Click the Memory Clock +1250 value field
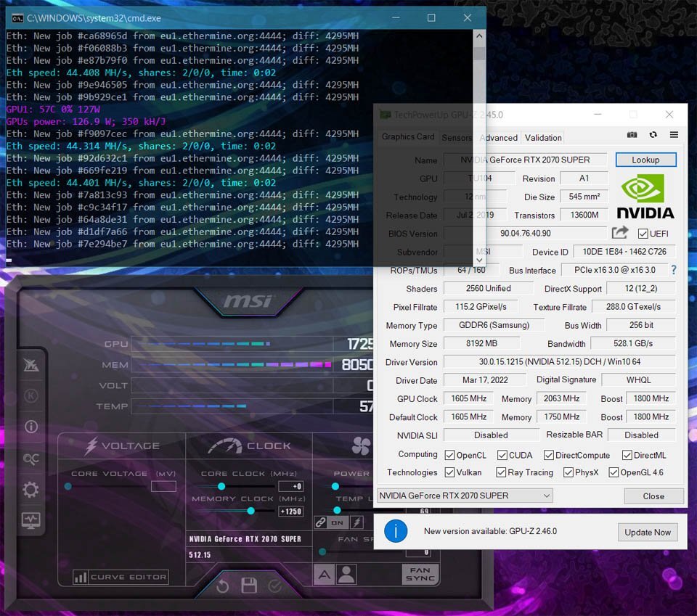Viewport: 697px width, 616px height. (290, 512)
